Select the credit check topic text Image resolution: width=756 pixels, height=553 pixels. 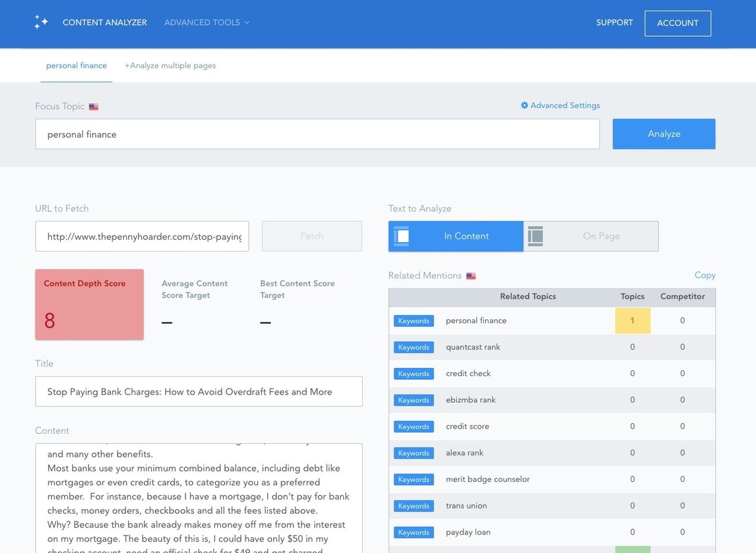468,373
